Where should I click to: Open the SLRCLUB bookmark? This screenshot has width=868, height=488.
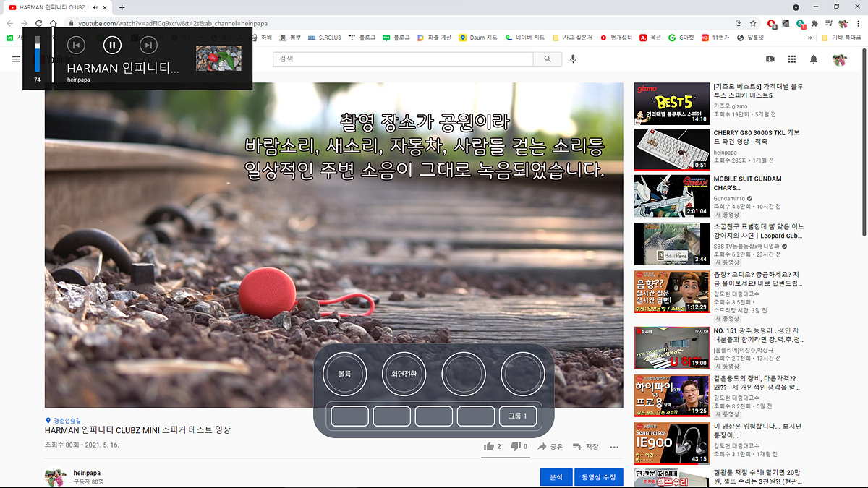pyautogui.click(x=325, y=37)
